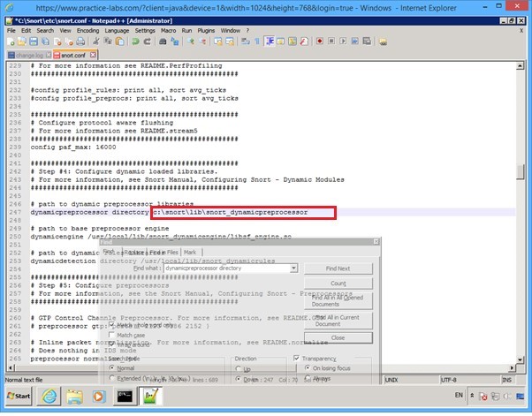
Task: Switch to the Find in Files tab
Action: pyautogui.click(x=163, y=253)
